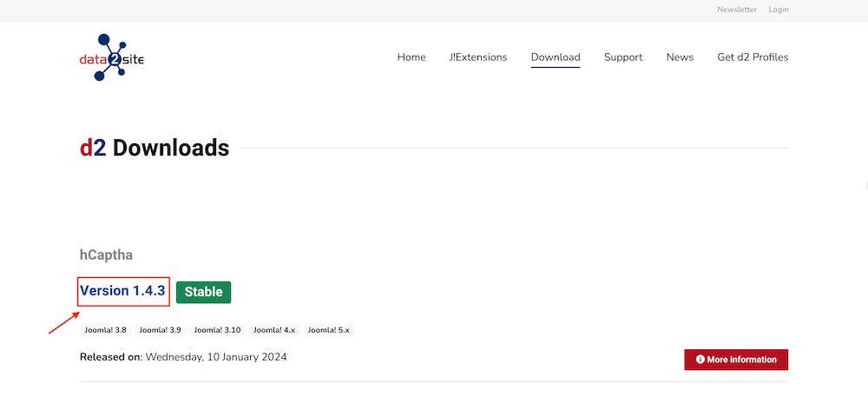
Task: Click the info icon in More information
Action: click(x=700, y=360)
